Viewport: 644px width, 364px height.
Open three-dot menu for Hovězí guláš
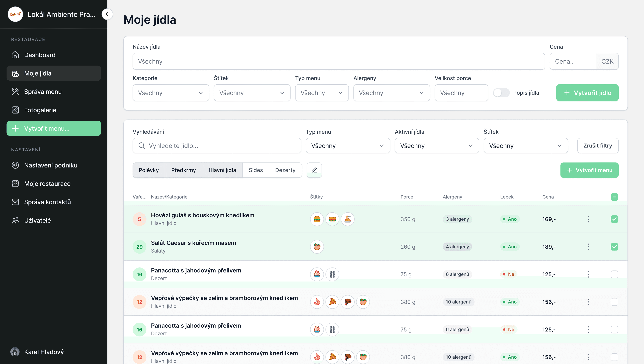[588, 219]
